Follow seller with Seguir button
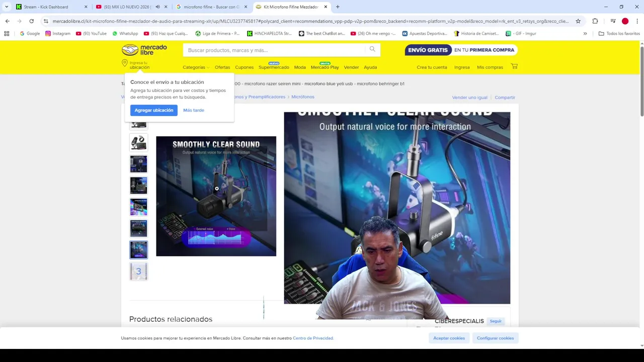Viewport: 644px width, 362px height. pyautogui.click(x=496, y=321)
